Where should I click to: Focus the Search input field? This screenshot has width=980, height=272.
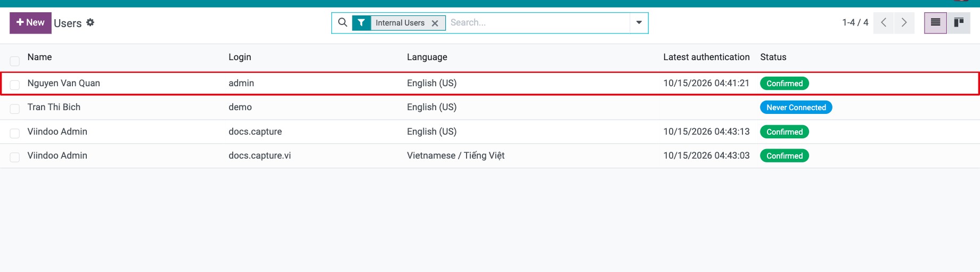(538, 22)
